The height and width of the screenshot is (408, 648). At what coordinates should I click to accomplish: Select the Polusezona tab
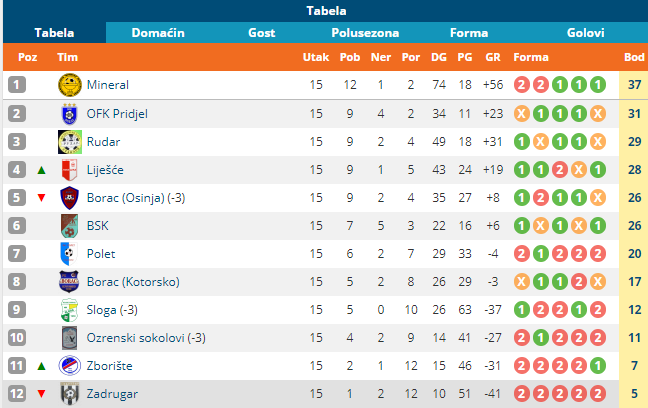[x=365, y=33]
